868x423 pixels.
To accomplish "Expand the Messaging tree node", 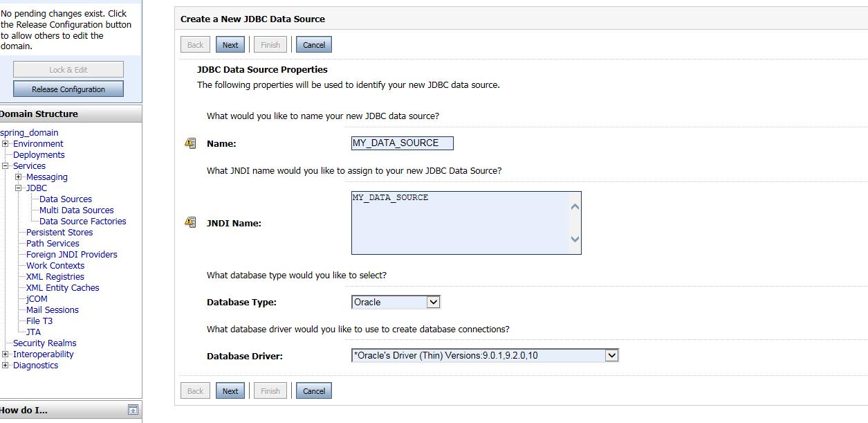I will [x=19, y=177].
